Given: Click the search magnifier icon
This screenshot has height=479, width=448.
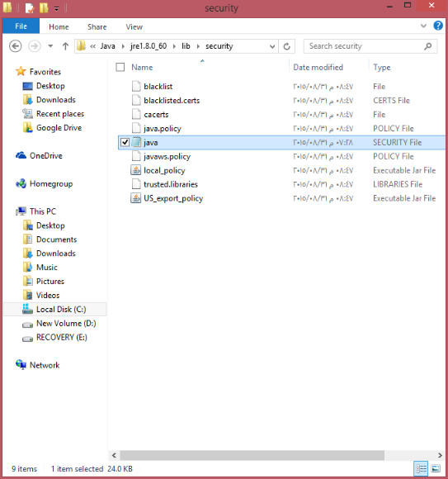Looking at the screenshot, I should click(x=428, y=46).
